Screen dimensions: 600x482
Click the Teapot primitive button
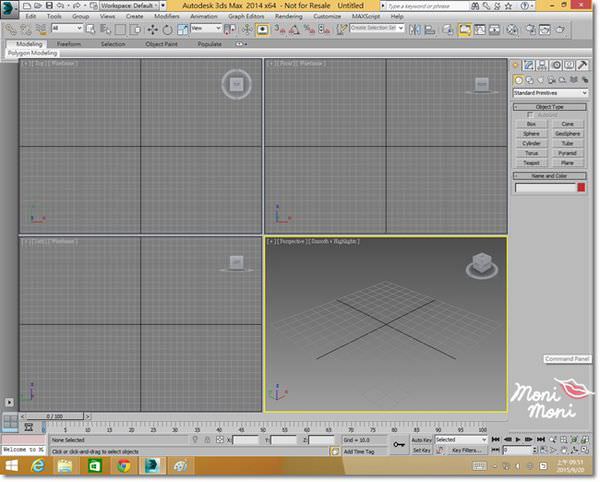532,162
